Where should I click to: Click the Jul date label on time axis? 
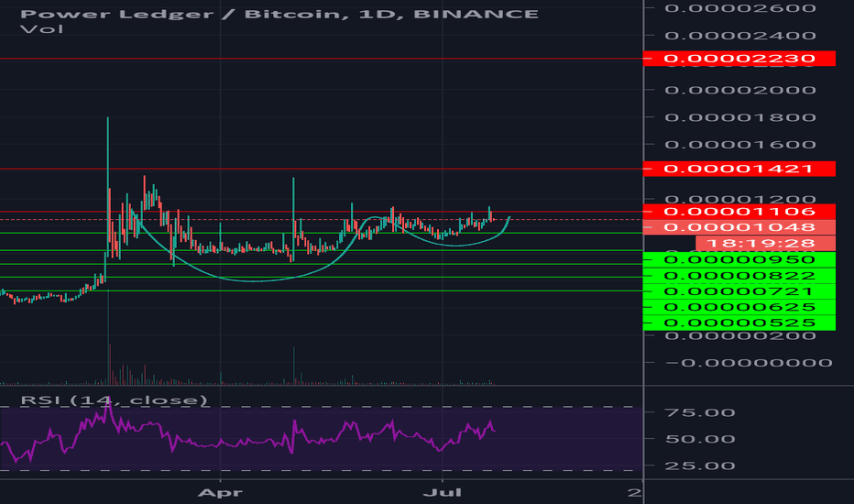point(443,493)
